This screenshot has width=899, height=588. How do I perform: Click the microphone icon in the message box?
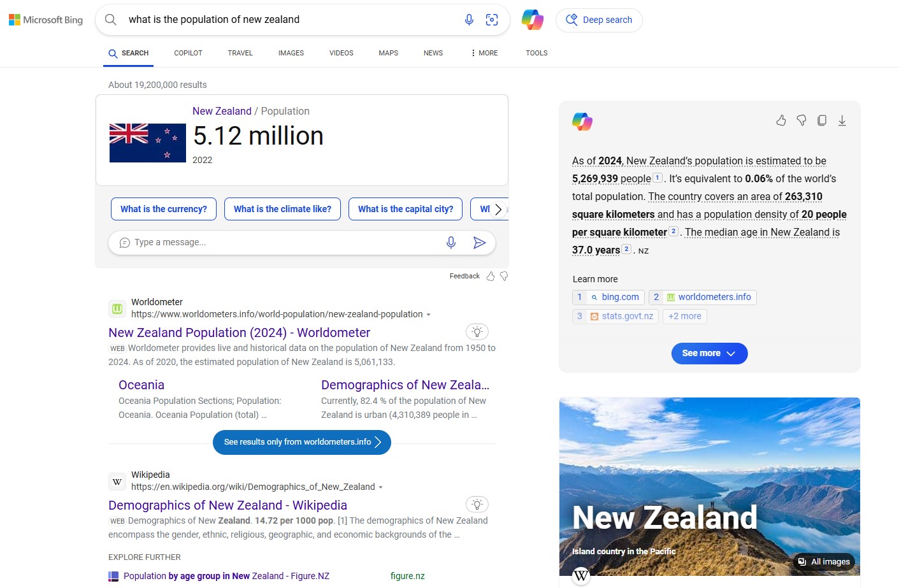pos(451,242)
